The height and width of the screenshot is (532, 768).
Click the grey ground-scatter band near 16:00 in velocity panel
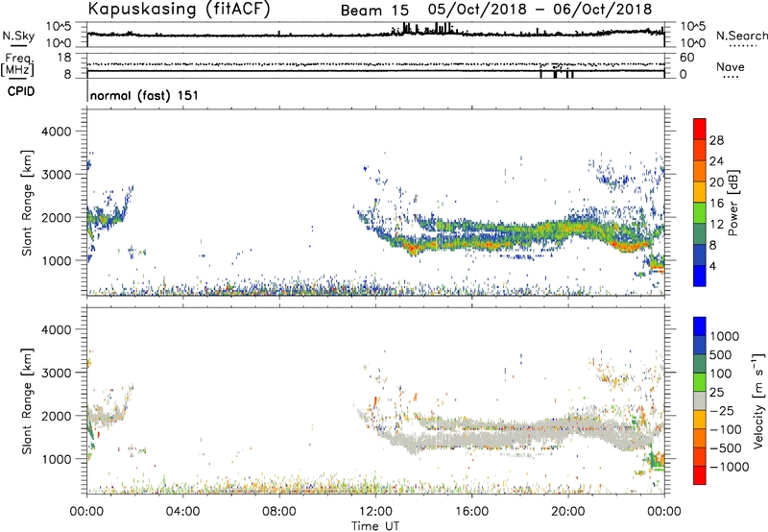pos(471,439)
